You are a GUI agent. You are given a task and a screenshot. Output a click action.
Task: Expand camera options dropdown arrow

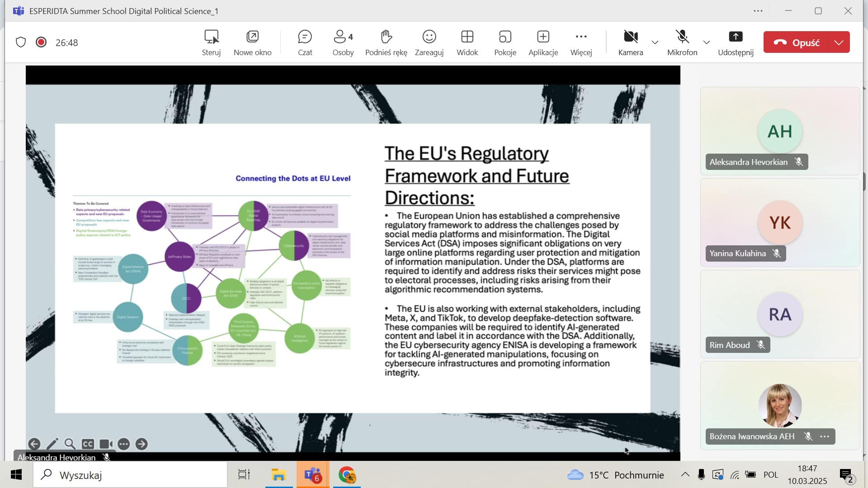tap(655, 42)
